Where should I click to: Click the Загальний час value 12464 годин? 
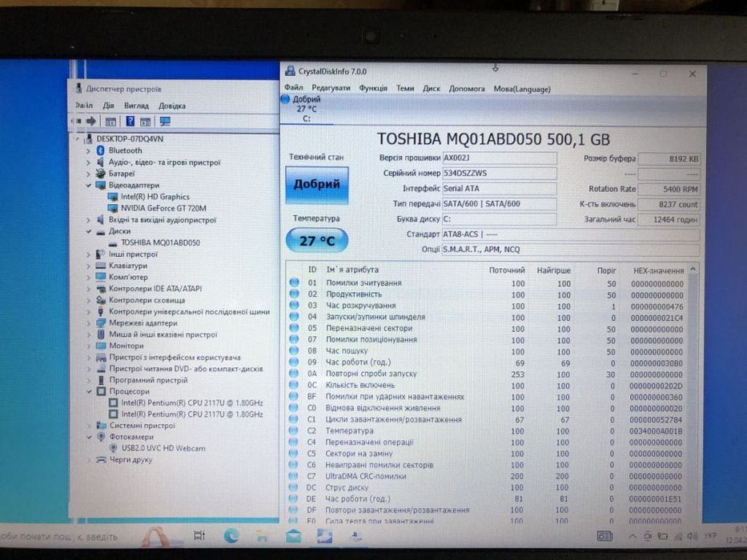point(669,219)
